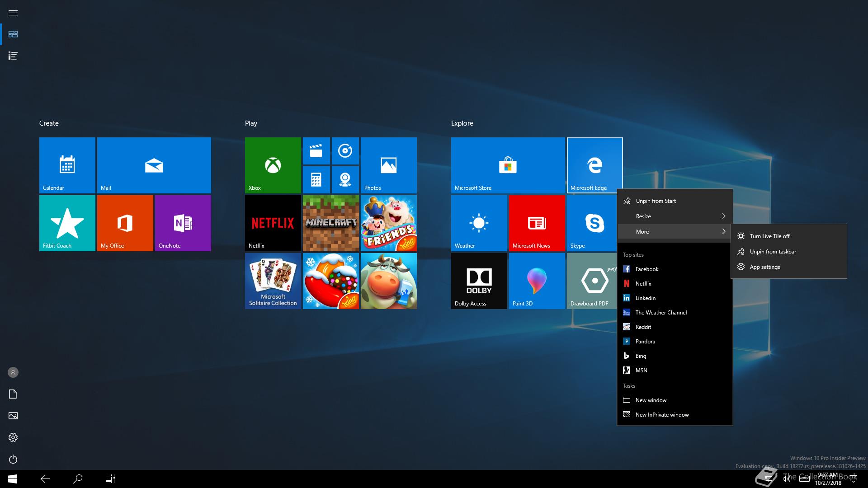
Task: Click the taskbar Back arrow
Action: click(x=45, y=479)
